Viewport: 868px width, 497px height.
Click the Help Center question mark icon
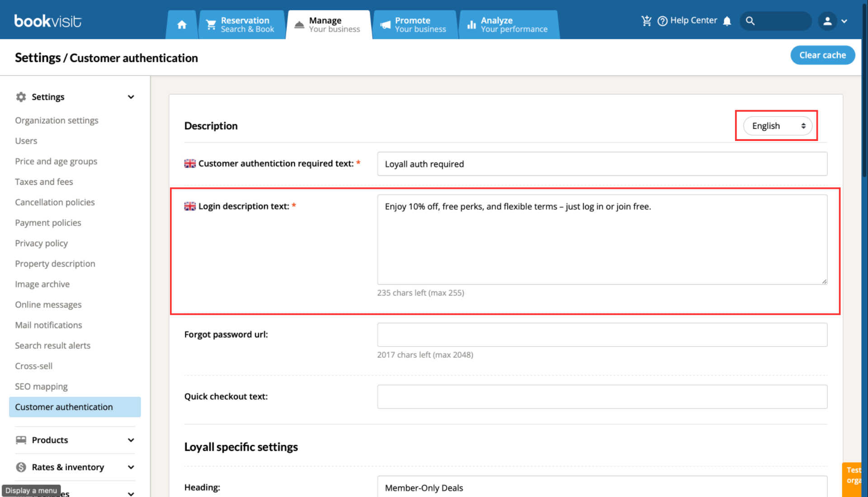pyautogui.click(x=662, y=21)
